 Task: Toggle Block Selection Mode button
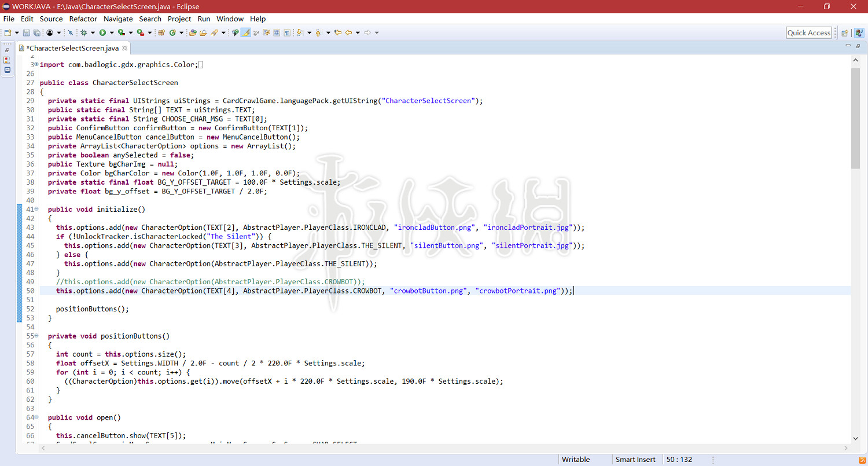coord(277,33)
